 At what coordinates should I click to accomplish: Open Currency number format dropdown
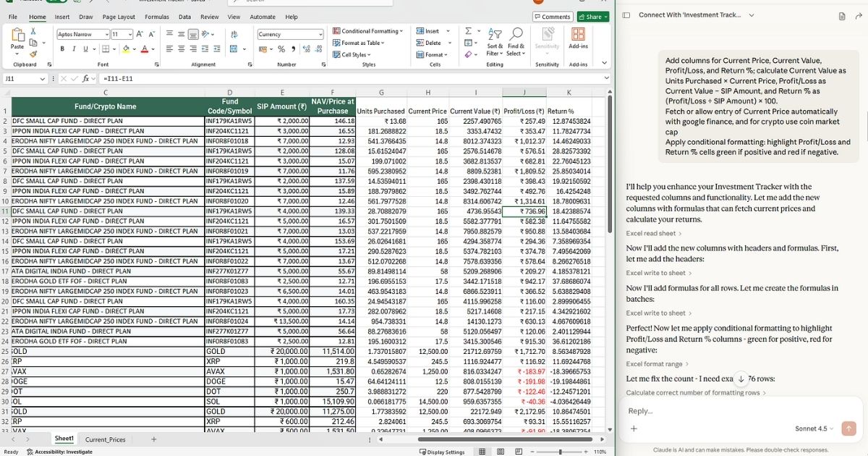pos(321,34)
